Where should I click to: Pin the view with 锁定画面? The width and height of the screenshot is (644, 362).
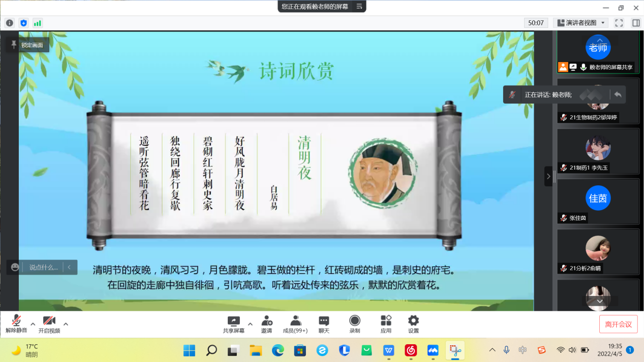pos(28,45)
